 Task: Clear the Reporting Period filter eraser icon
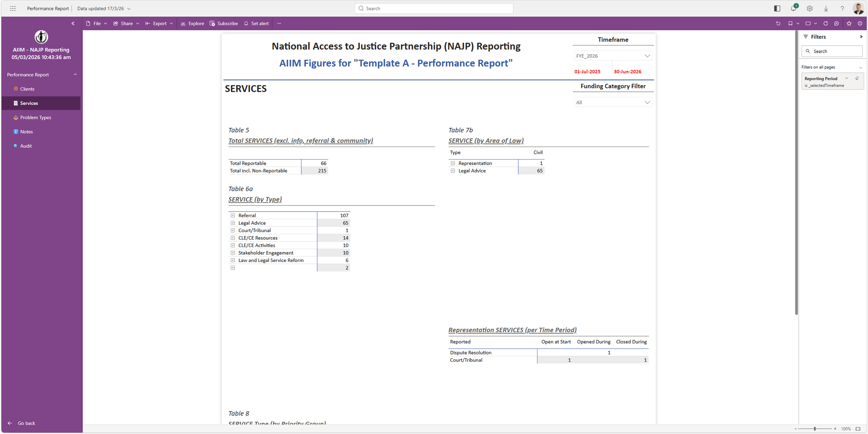(857, 79)
